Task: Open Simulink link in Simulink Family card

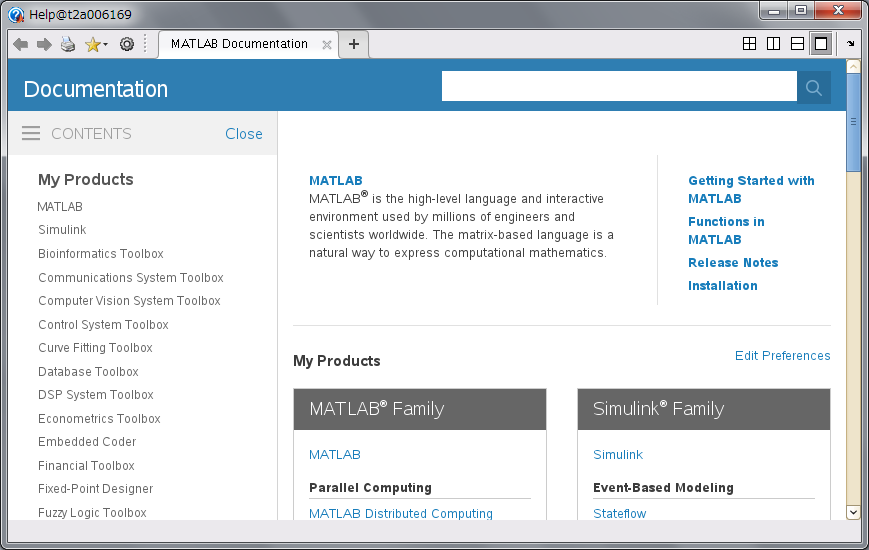Action: (x=618, y=455)
